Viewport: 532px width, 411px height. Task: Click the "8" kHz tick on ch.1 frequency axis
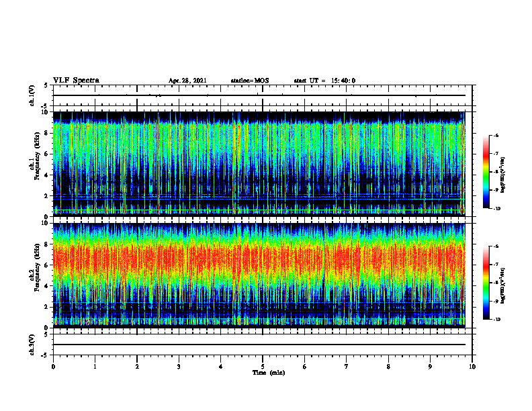pos(46,133)
